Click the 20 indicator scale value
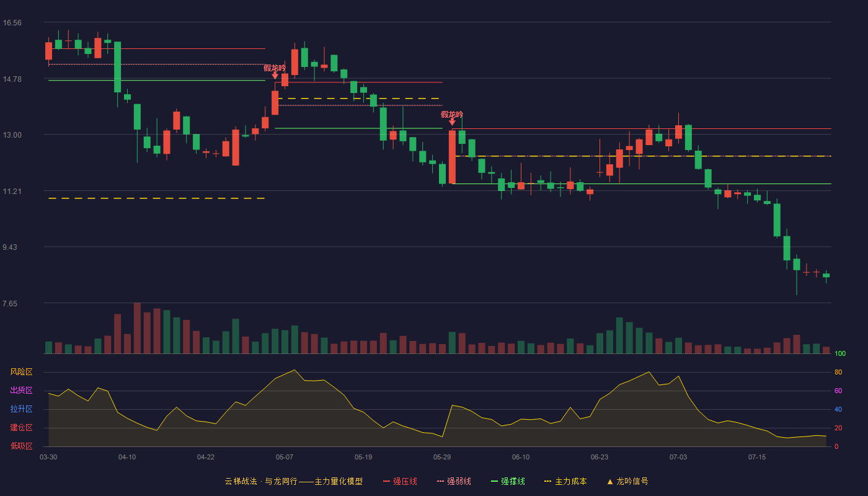Viewport: 868px width, 496px height. click(x=838, y=428)
